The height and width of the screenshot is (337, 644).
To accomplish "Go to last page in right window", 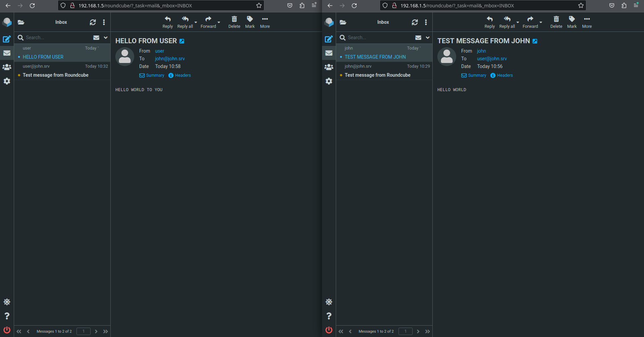I will pos(428,331).
